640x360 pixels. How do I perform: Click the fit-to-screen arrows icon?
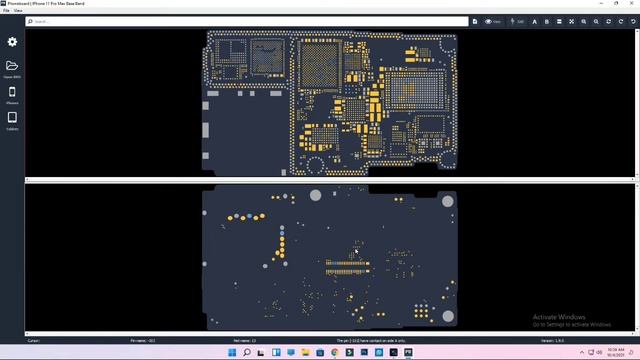(x=571, y=21)
